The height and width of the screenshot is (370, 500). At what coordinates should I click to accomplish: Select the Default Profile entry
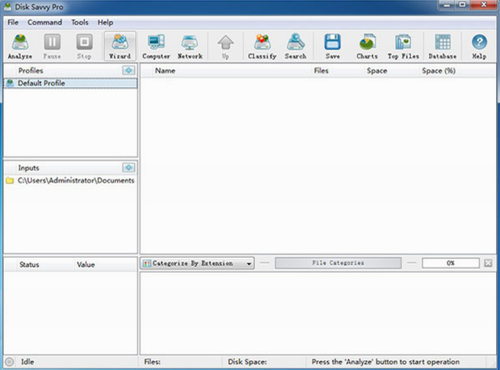tap(70, 83)
